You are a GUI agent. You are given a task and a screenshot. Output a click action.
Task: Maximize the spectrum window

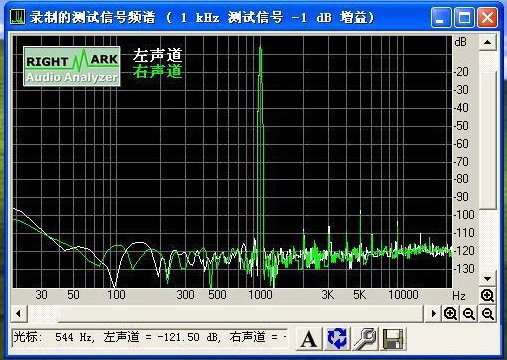coord(464,17)
